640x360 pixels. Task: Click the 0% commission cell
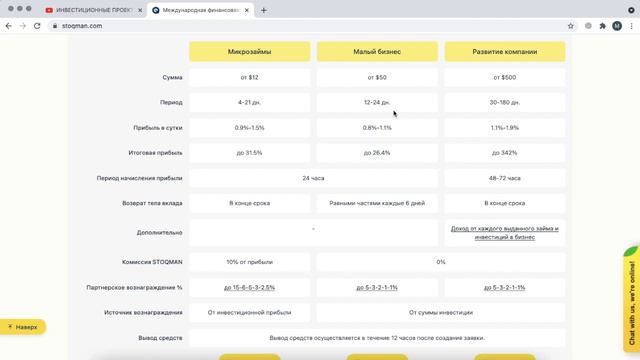[441, 262]
